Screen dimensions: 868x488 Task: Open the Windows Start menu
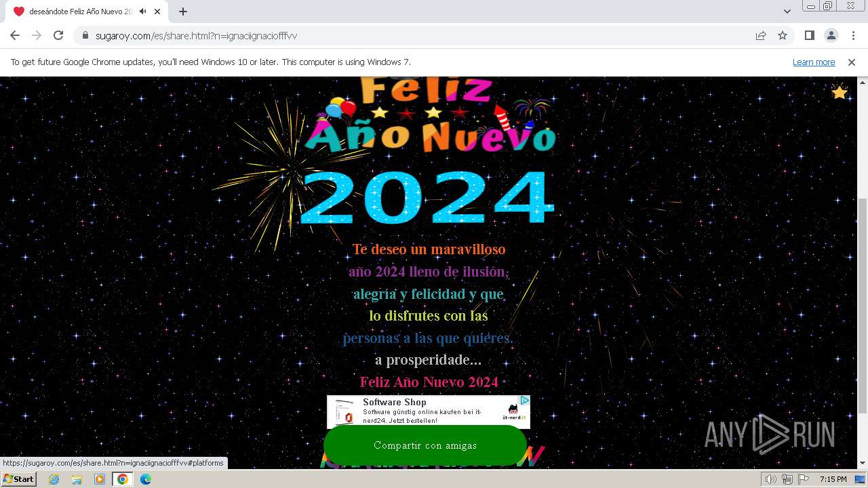point(18,479)
